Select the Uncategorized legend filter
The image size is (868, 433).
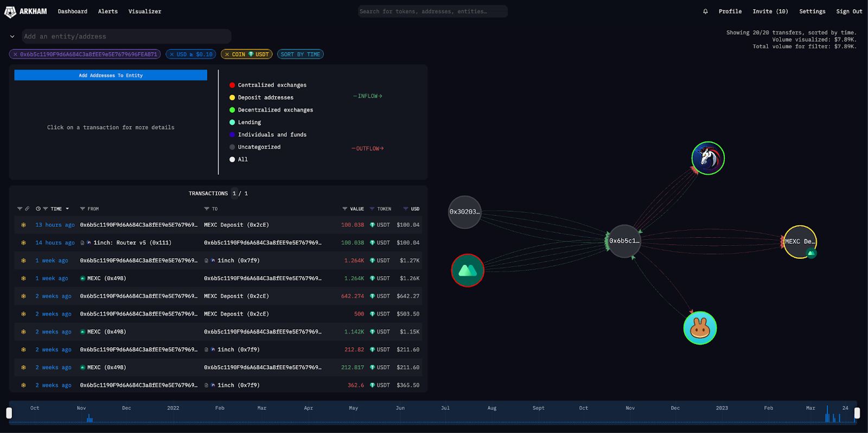click(x=255, y=147)
